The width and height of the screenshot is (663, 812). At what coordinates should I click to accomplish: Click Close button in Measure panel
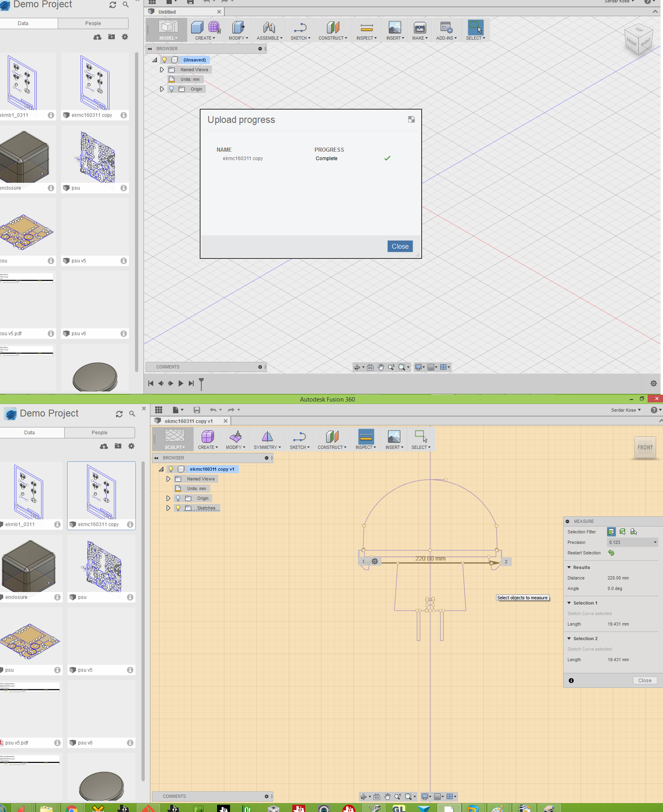(645, 681)
